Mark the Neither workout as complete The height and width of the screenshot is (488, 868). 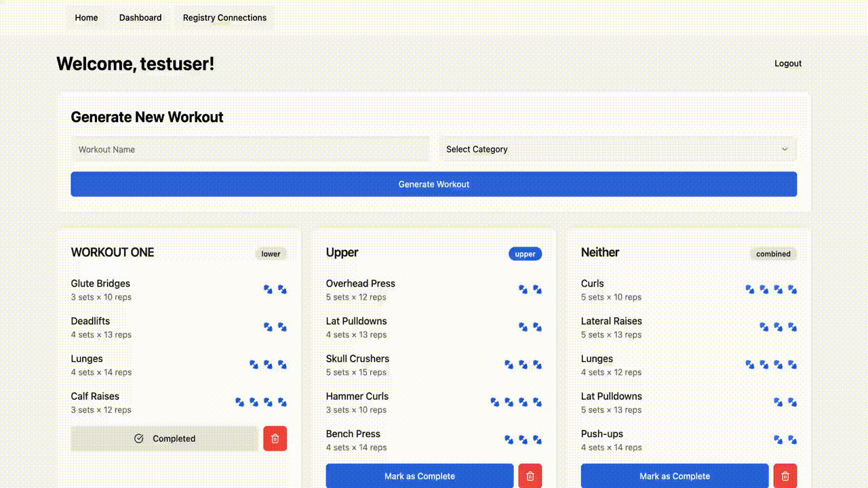pos(674,476)
